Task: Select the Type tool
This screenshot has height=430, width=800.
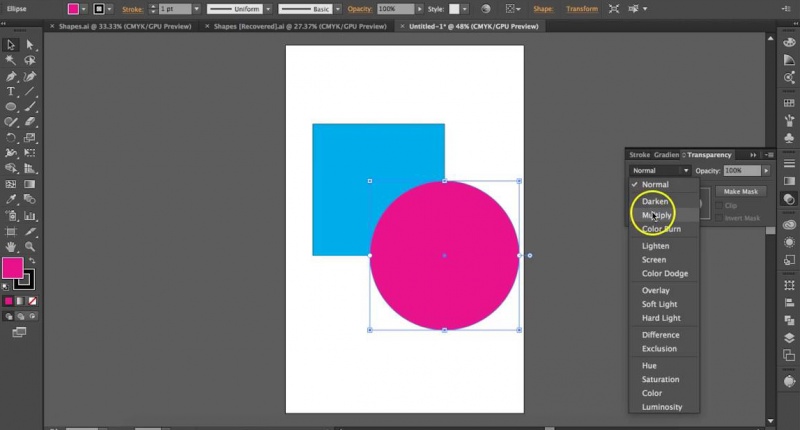Action: click(11, 91)
